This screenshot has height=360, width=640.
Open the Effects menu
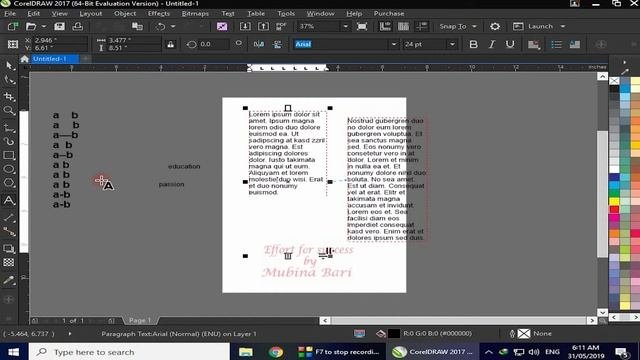(159, 13)
